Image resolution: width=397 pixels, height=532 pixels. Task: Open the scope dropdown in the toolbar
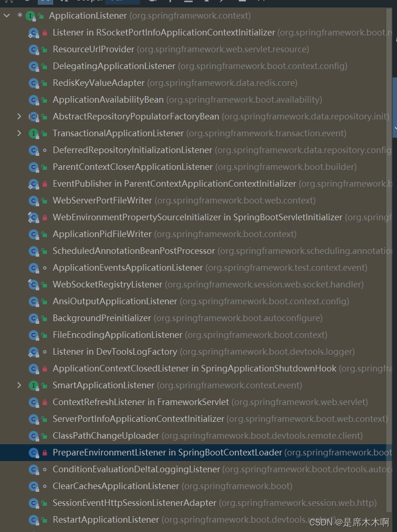122,2
